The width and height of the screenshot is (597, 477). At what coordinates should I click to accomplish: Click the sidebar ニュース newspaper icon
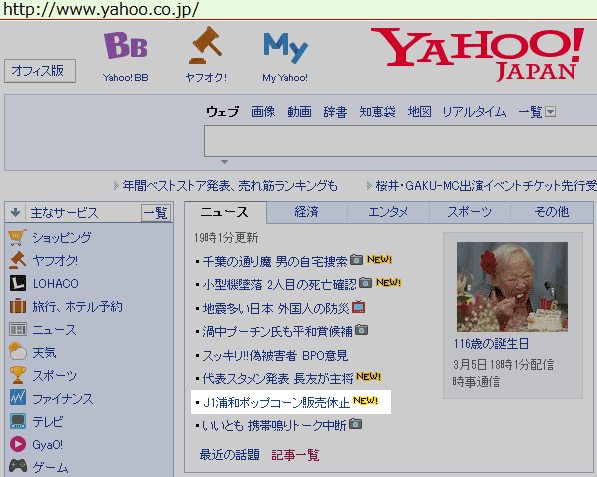click(18, 329)
